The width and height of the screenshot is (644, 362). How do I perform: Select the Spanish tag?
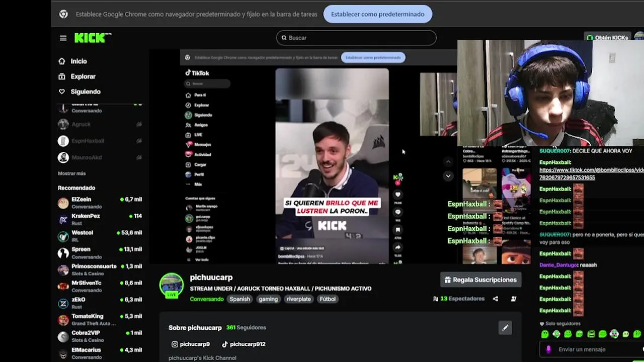239,299
